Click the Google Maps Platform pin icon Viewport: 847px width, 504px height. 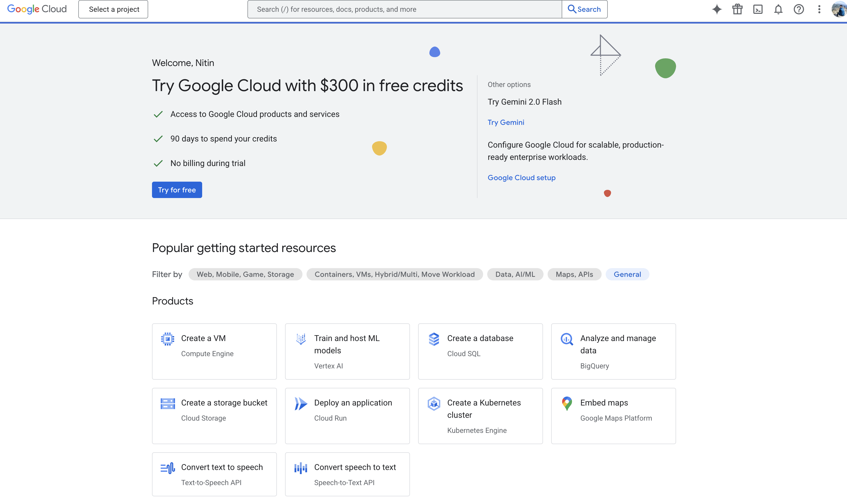coord(567,403)
